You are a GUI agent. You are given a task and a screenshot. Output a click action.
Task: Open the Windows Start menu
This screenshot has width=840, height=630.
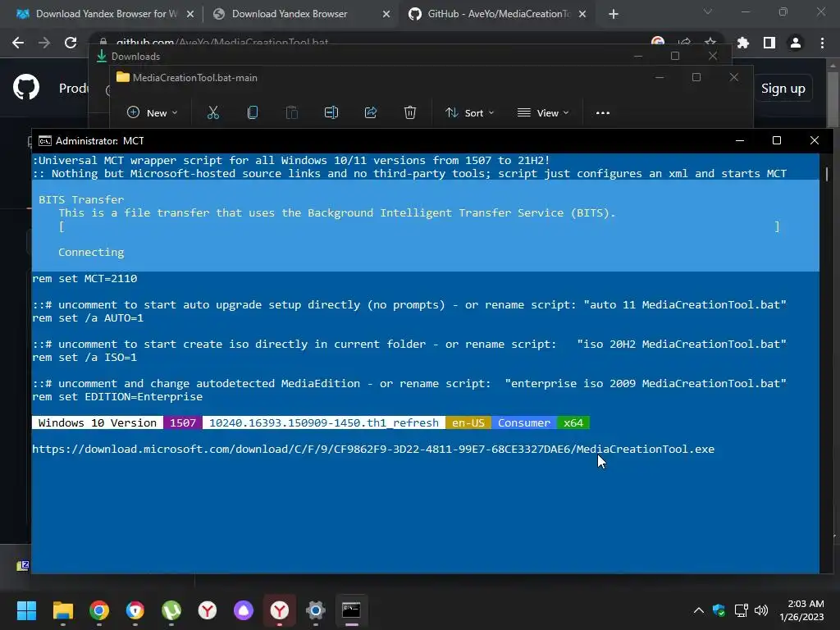26,610
